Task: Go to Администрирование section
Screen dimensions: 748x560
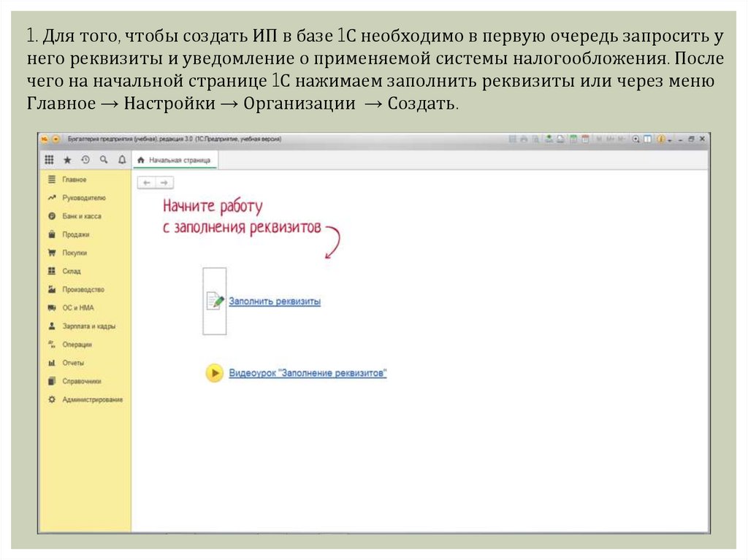Action: (x=92, y=400)
